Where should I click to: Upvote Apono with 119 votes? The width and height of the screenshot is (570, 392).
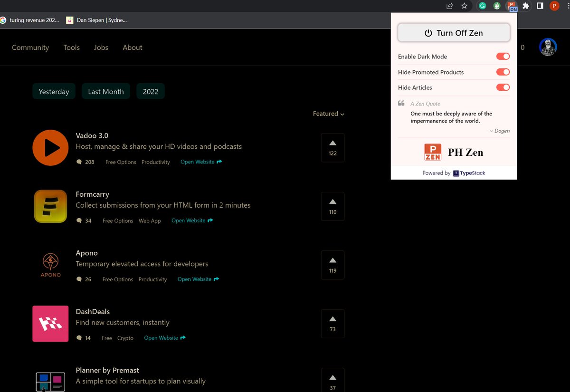pos(332,265)
